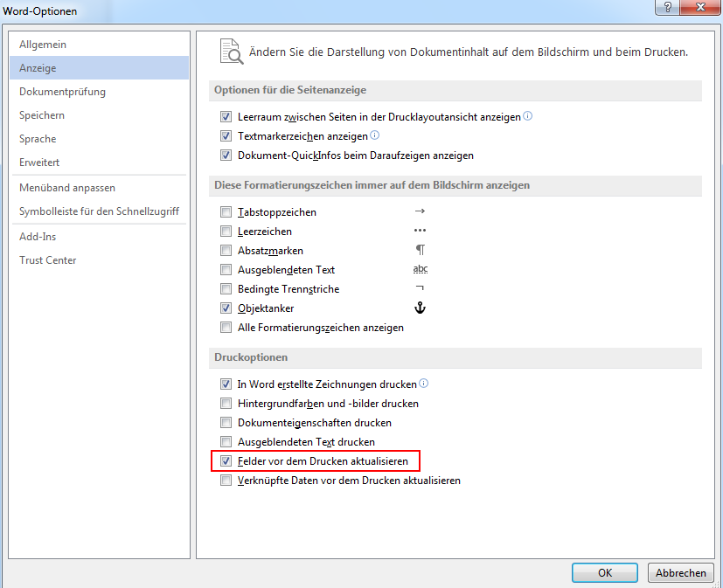Viewport: 723px width, 588px height.
Task: Open the Sprache category
Action: (99, 138)
